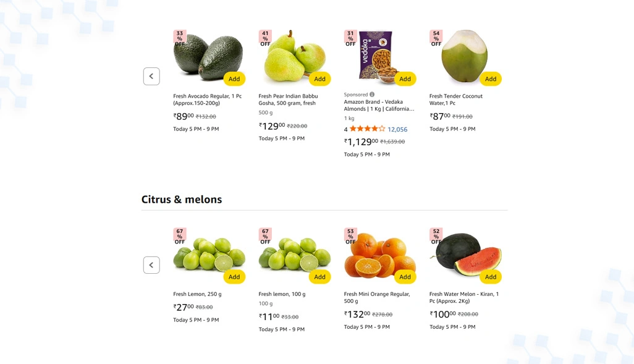Open the 12,056 ratings link

point(397,129)
